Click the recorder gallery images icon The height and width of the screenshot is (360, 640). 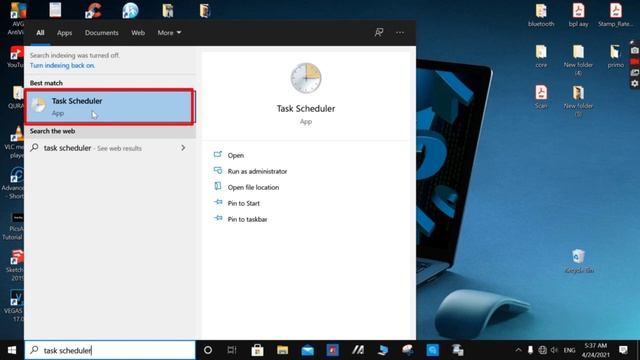(634, 72)
